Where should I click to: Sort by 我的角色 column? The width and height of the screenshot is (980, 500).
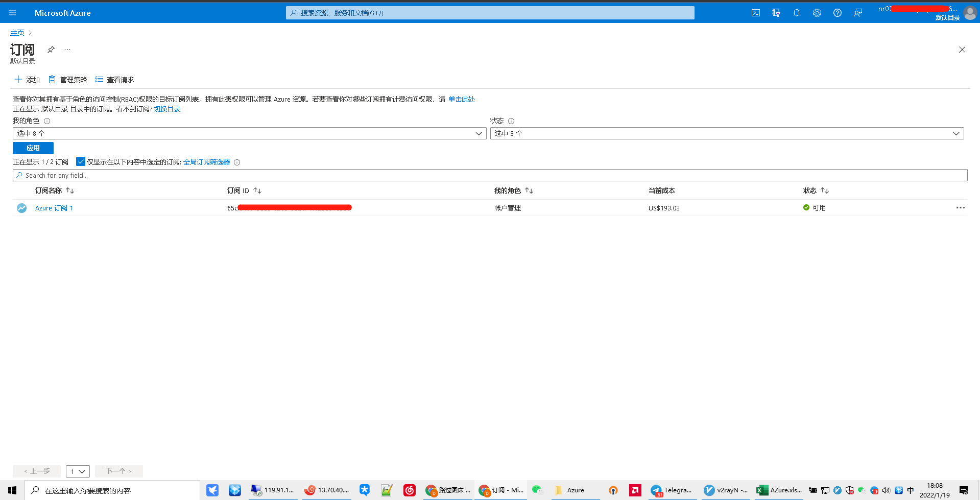[514, 191]
